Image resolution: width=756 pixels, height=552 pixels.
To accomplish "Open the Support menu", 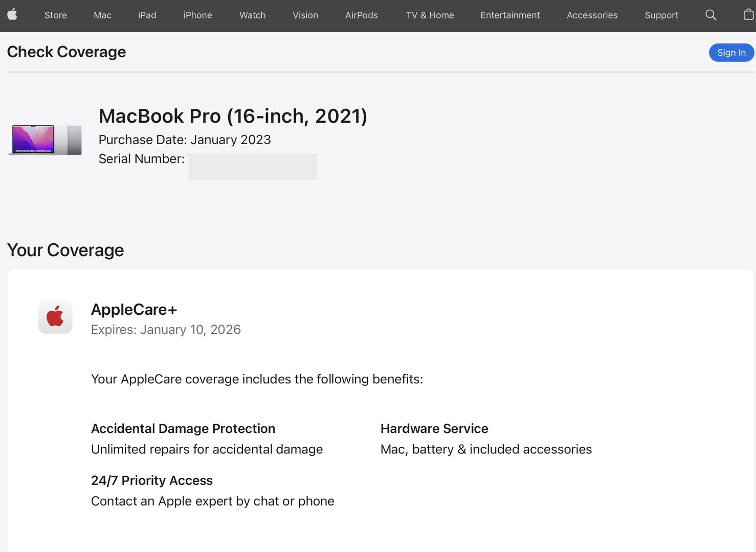I will point(661,15).
